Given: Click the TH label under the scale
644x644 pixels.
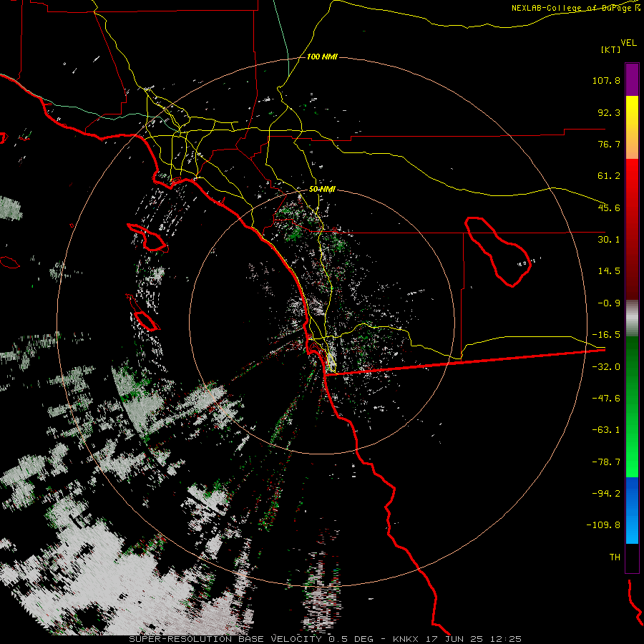Looking at the screenshot, I should tap(615, 557).
